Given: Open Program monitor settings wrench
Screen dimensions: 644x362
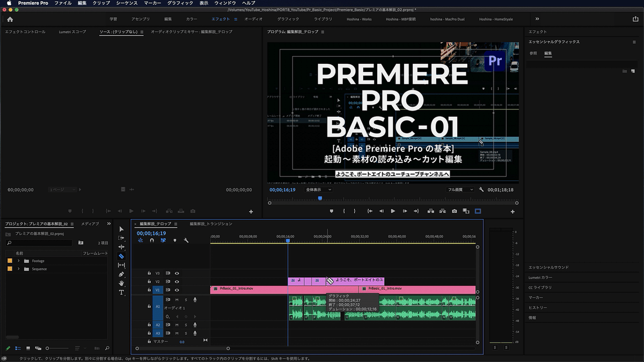Looking at the screenshot, I should (481, 189).
